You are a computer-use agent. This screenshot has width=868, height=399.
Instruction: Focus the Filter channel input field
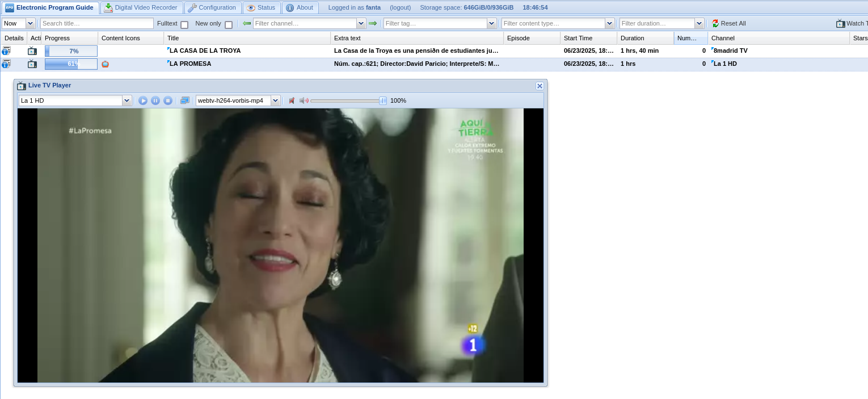305,23
